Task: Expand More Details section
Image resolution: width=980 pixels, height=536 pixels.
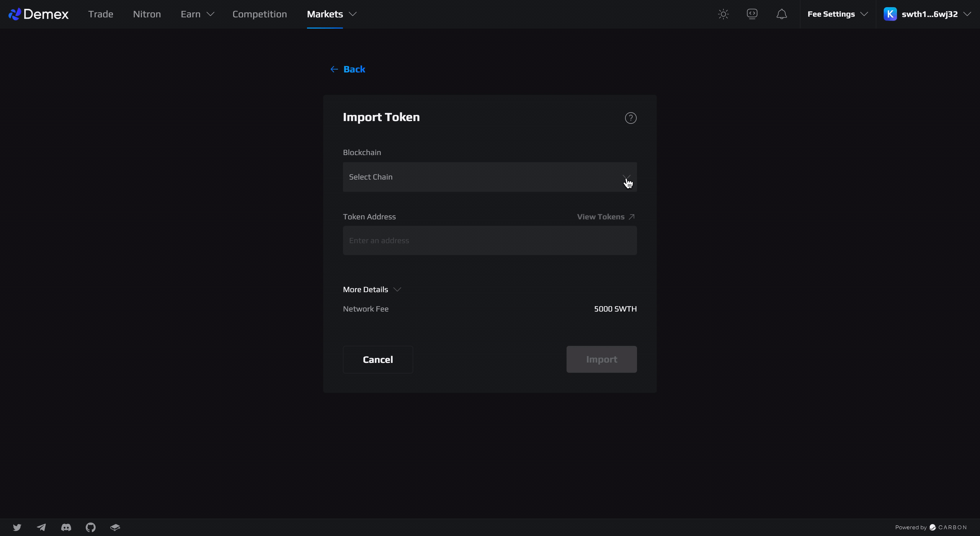Action: pyautogui.click(x=372, y=289)
